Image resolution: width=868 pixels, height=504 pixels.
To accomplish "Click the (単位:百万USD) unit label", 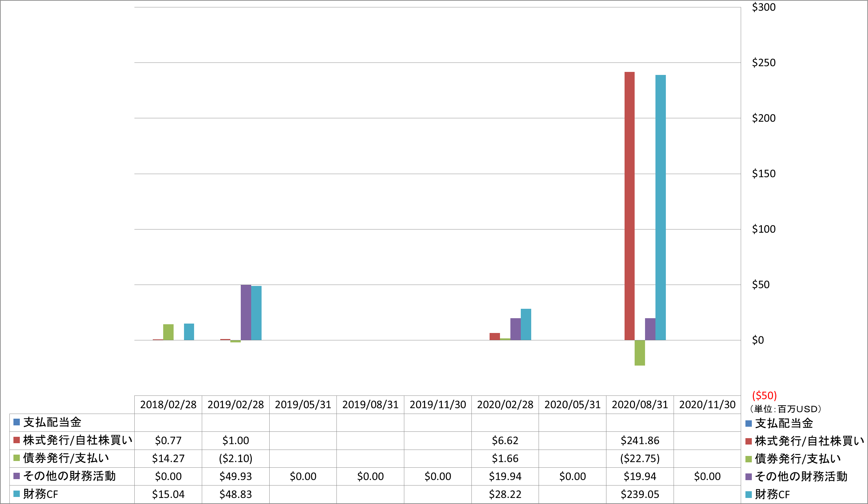I will click(786, 409).
